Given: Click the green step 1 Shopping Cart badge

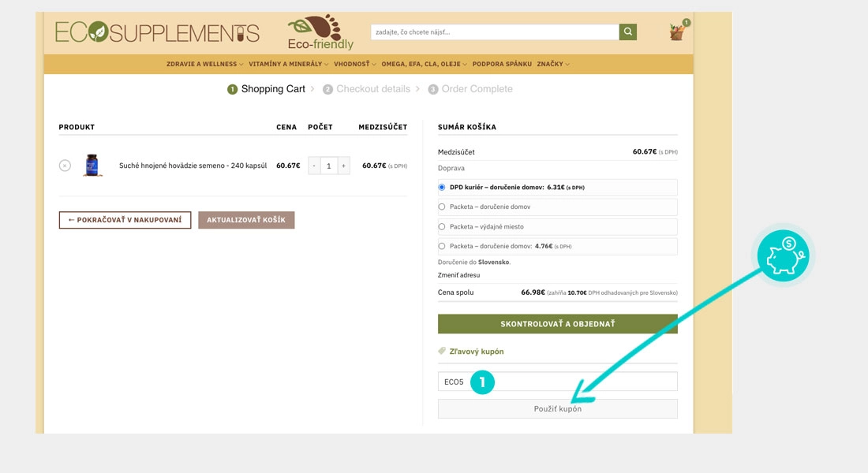Looking at the screenshot, I should (231, 89).
